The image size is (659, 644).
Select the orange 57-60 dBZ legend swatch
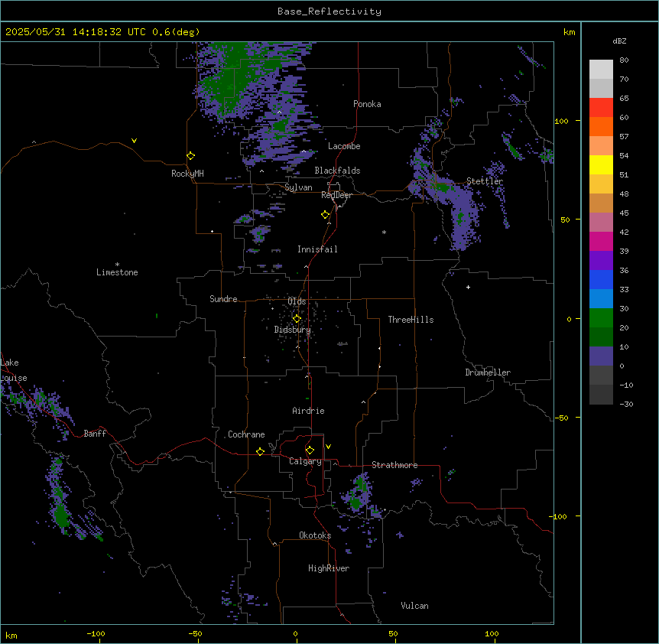pyautogui.click(x=601, y=126)
